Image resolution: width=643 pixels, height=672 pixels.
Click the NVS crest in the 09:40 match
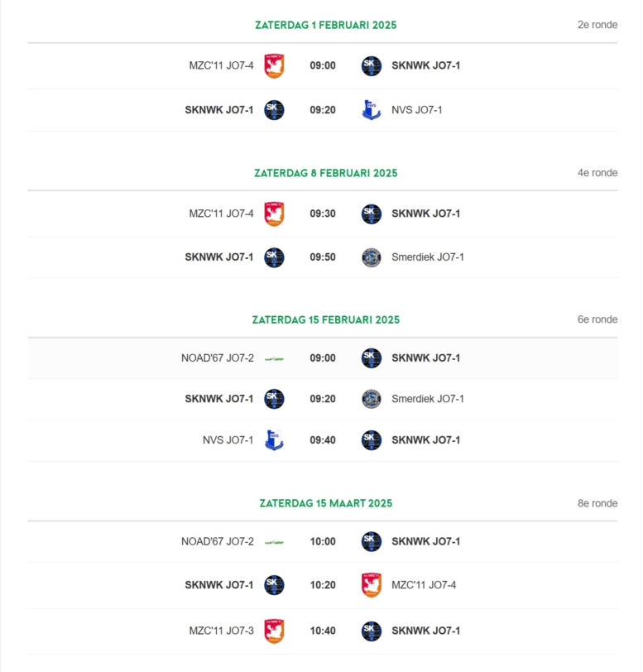274,440
